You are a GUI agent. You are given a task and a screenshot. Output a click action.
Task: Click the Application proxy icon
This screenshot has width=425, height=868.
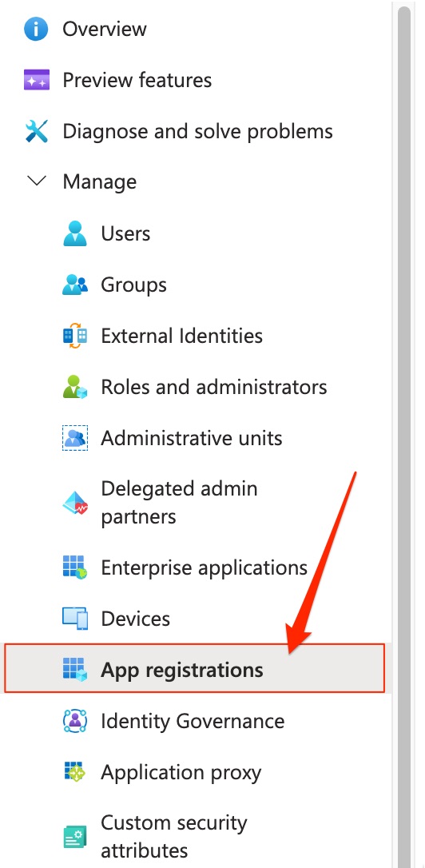point(75,771)
